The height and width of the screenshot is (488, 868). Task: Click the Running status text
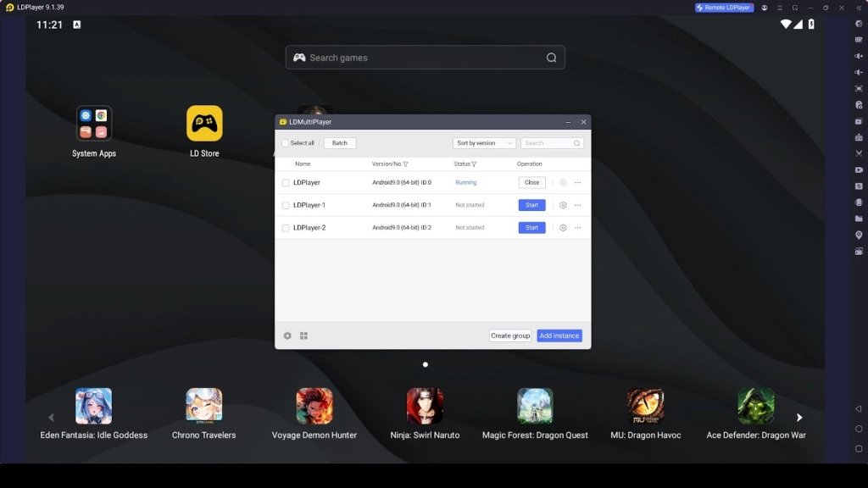point(465,182)
